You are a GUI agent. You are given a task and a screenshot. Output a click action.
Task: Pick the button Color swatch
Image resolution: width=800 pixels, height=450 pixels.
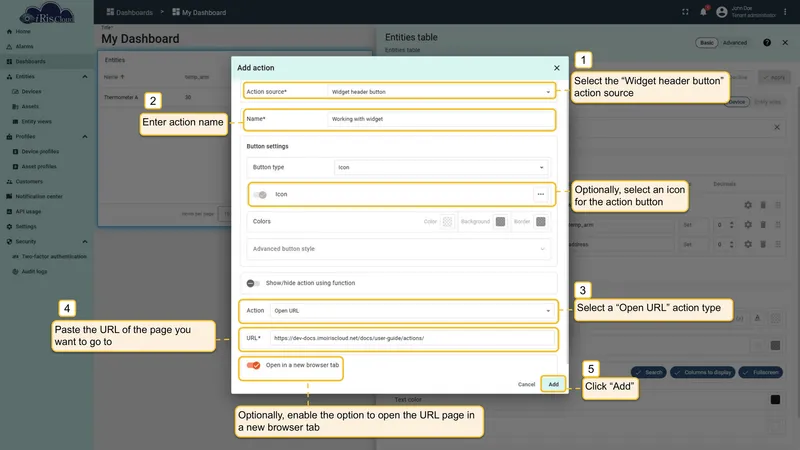tap(447, 221)
